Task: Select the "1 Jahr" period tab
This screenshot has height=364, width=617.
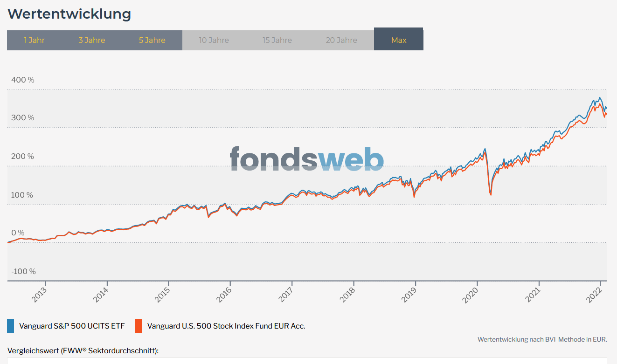Action: [x=34, y=40]
